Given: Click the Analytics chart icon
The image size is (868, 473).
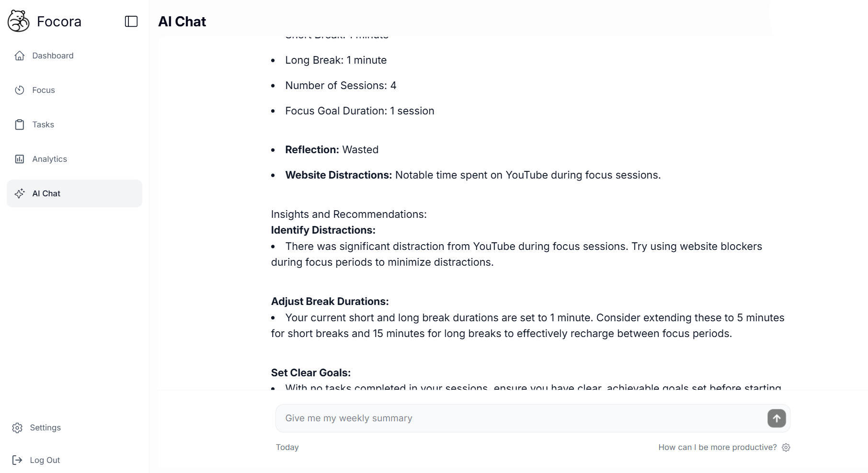Looking at the screenshot, I should coord(20,159).
